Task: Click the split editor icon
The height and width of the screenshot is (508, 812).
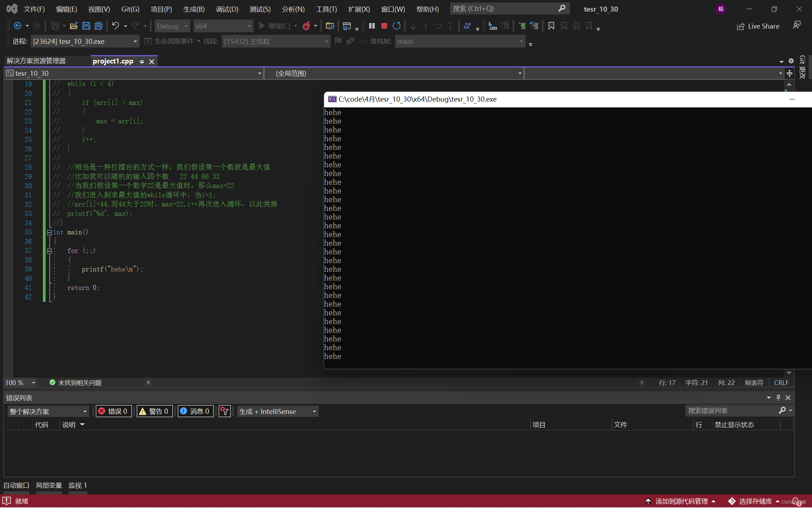Action: tap(789, 74)
